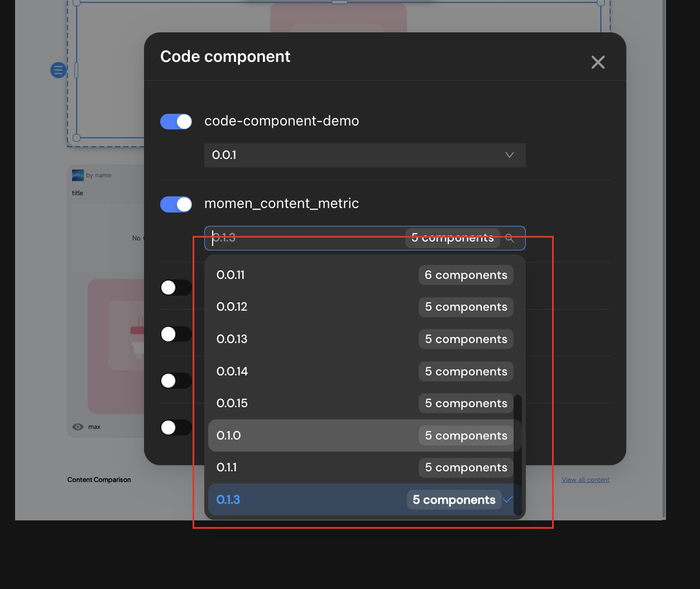This screenshot has height=589, width=700.
Task: Click the avatar thumbnail beside by name
Action: [78, 175]
